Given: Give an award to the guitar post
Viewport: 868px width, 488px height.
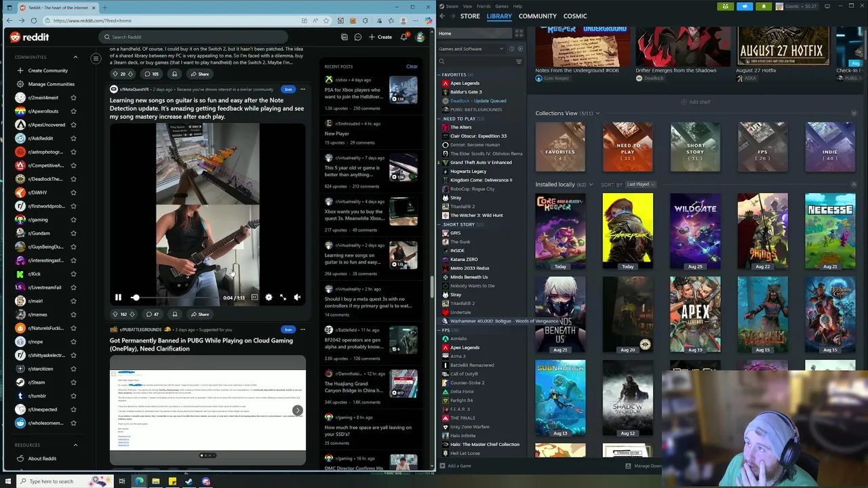Looking at the screenshot, I should (x=174, y=314).
